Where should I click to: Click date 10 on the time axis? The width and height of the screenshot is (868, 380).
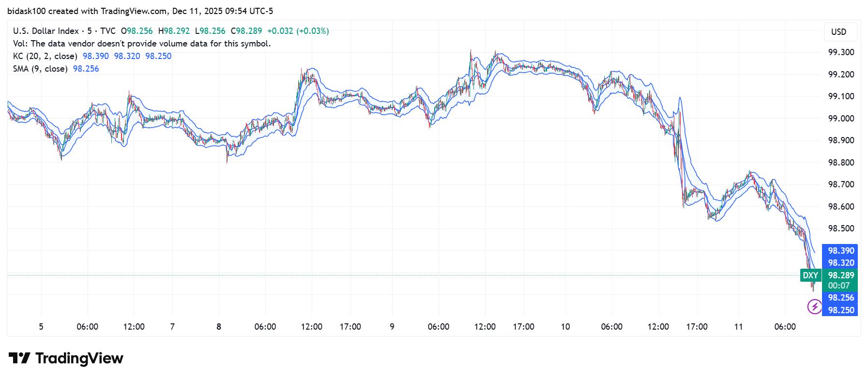click(x=565, y=327)
